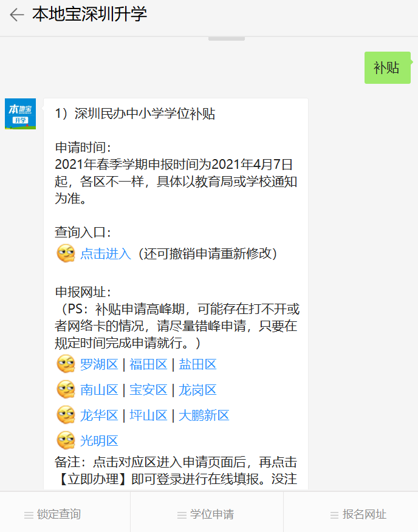Open the 大鹏新区 application link

tap(204, 415)
